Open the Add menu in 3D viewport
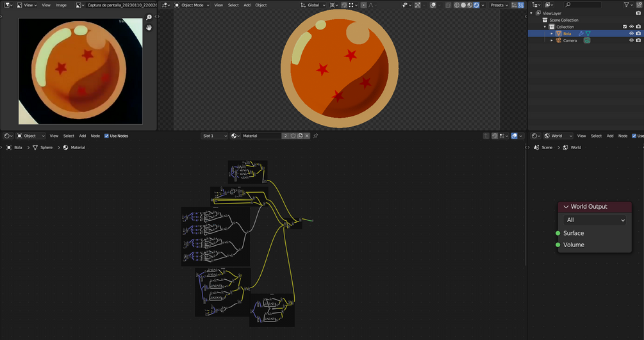The image size is (644, 340). [x=247, y=5]
